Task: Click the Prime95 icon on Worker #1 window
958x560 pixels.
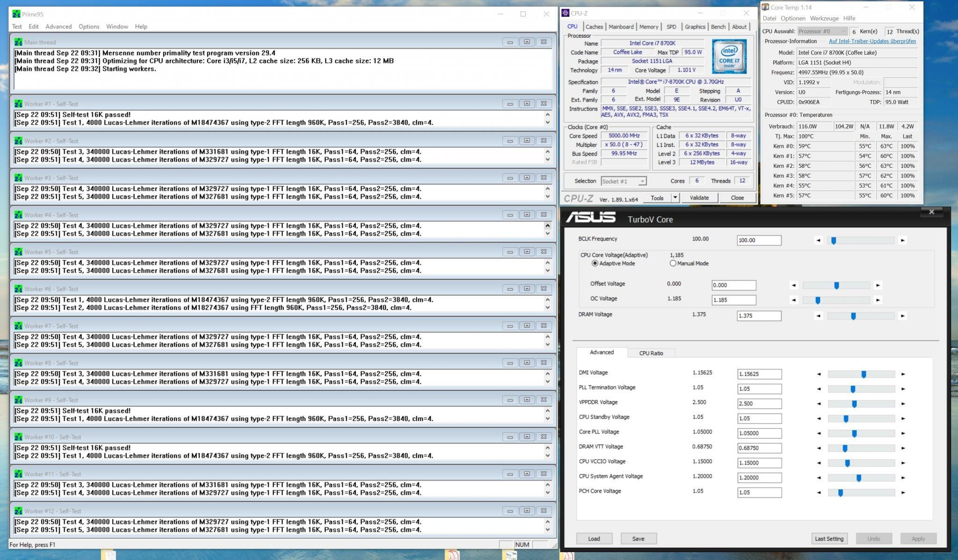Action: pos(18,104)
